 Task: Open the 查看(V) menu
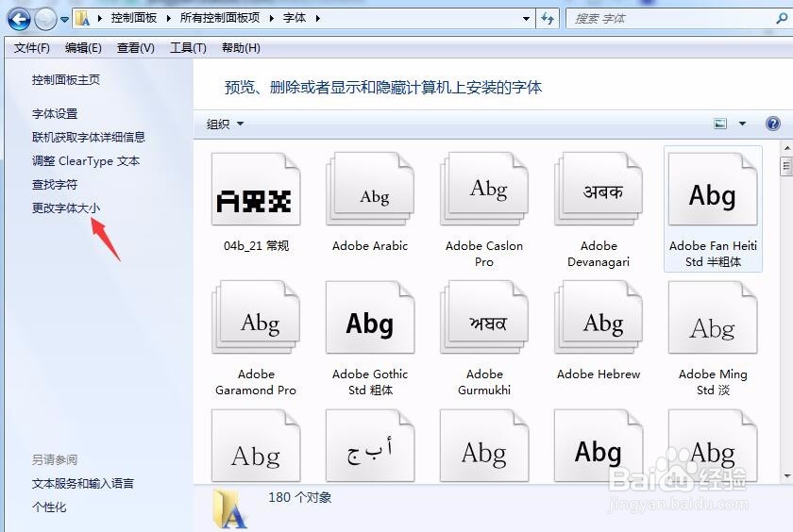(x=136, y=48)
